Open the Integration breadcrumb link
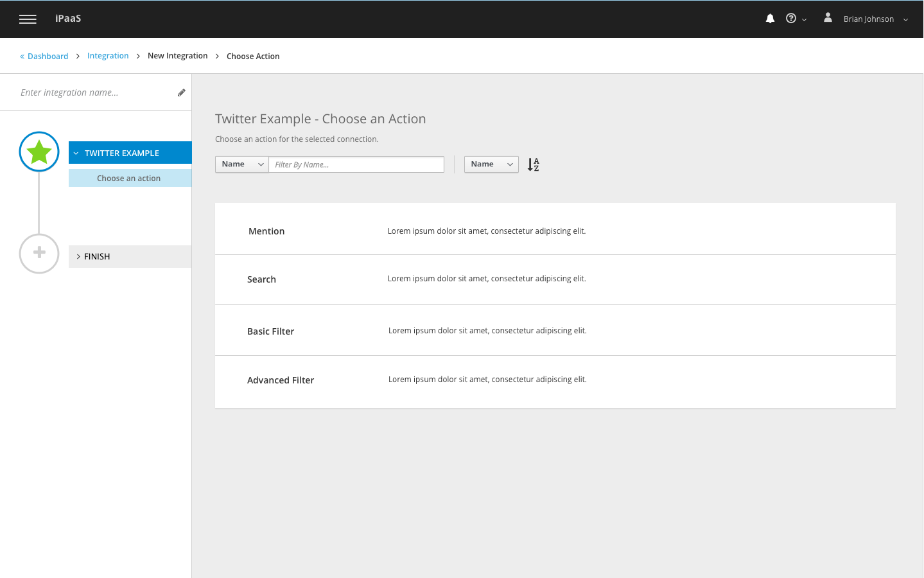Image resolution: width=924 pixels, height=578 pixels. pos(108,56)
